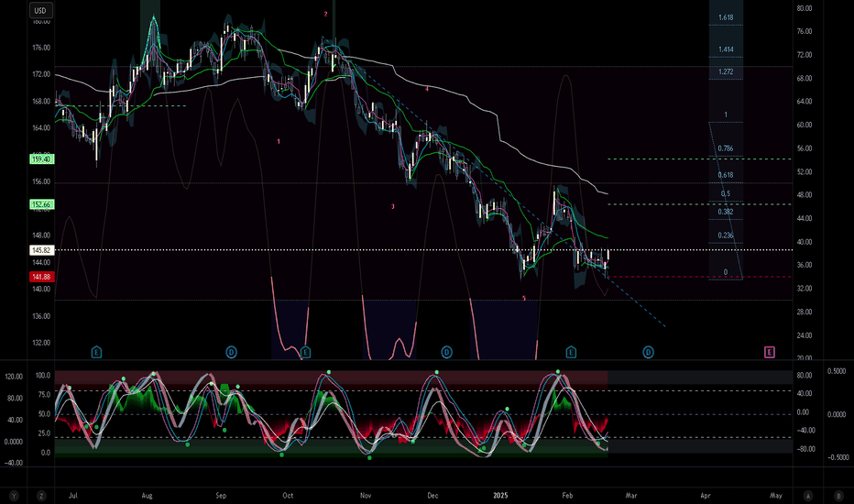Click 168.00 on the left price scale
The image size is (854, 504).
point(41,102)
